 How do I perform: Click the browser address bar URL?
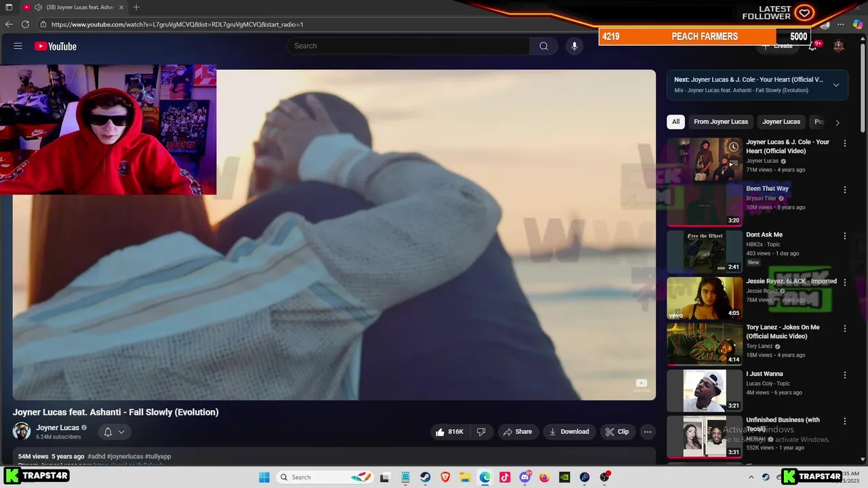[x=177, y=24]
